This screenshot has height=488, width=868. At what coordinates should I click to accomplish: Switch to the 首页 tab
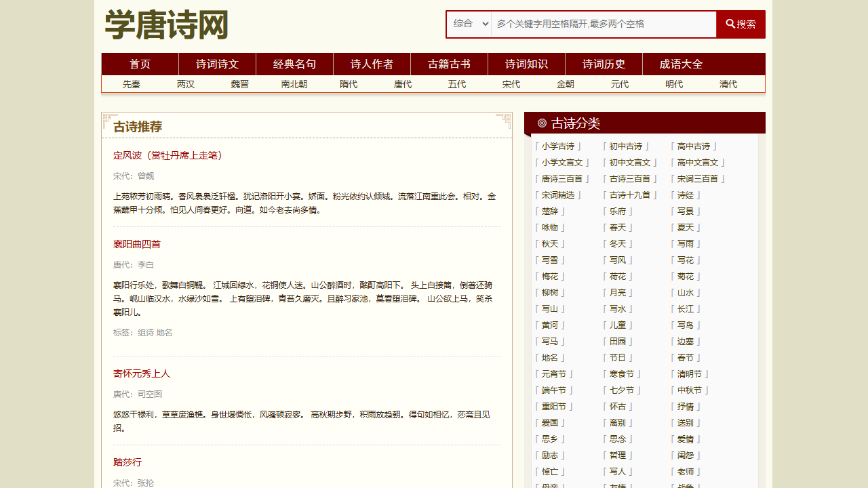click(140, 64)
